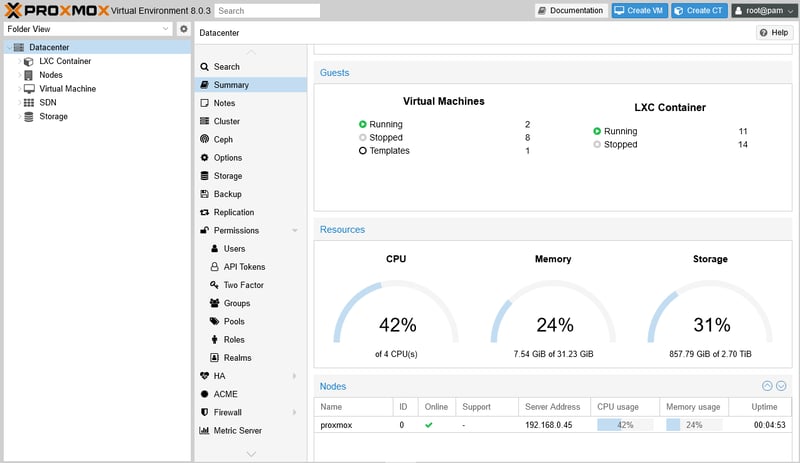Toggle the Nodes panel down arrow
The width and height of the screenshot is (800, 463).
pyautogui.click(x=781, y=386)
